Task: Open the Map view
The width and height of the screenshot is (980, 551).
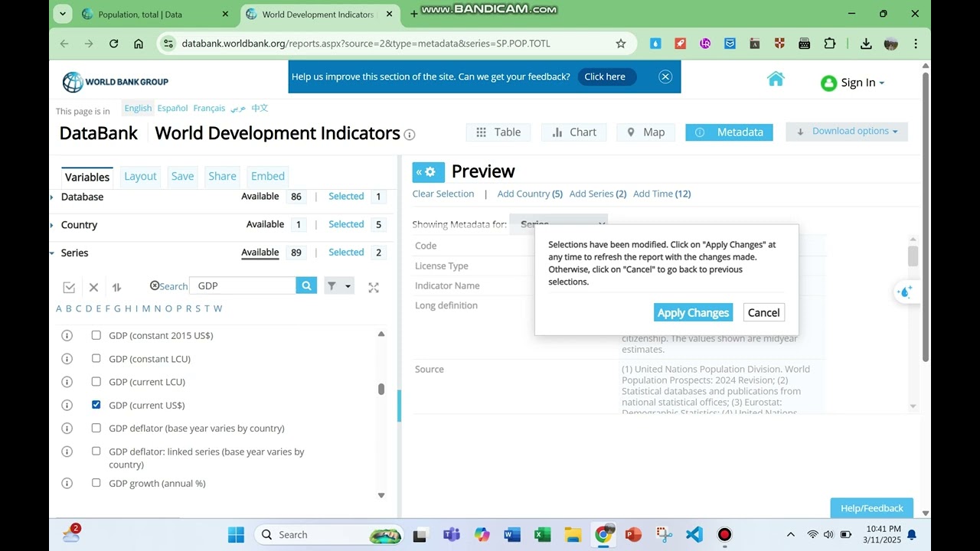Action: (646, 132)
